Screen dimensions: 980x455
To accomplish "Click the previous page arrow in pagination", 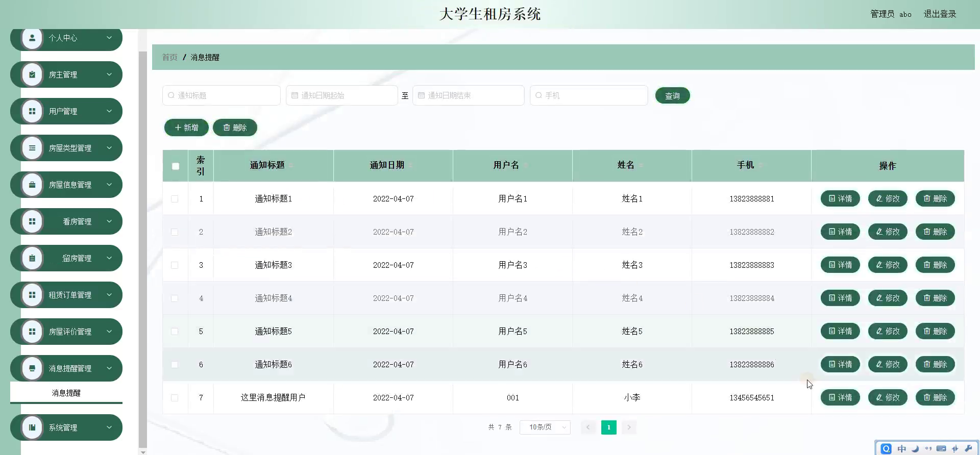I will [x=588, y=427].
